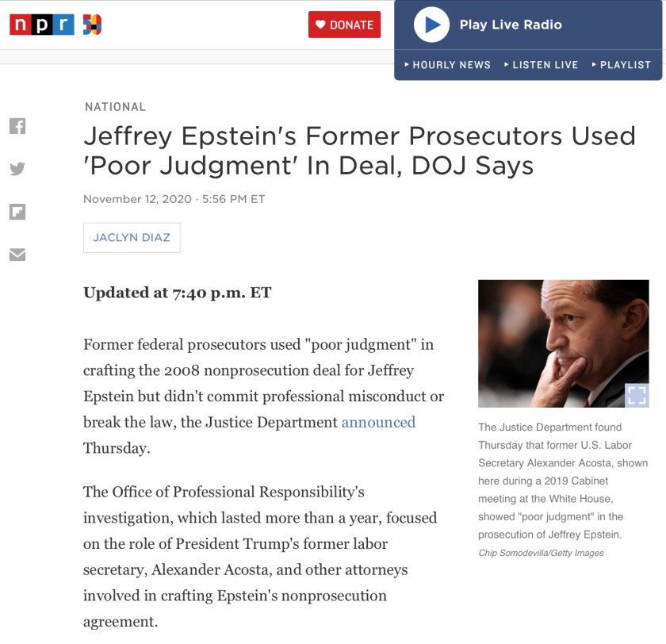The width and height of the screenshot is (666, 644).
Task: Click the NPR logo
Action: point(41,25)
